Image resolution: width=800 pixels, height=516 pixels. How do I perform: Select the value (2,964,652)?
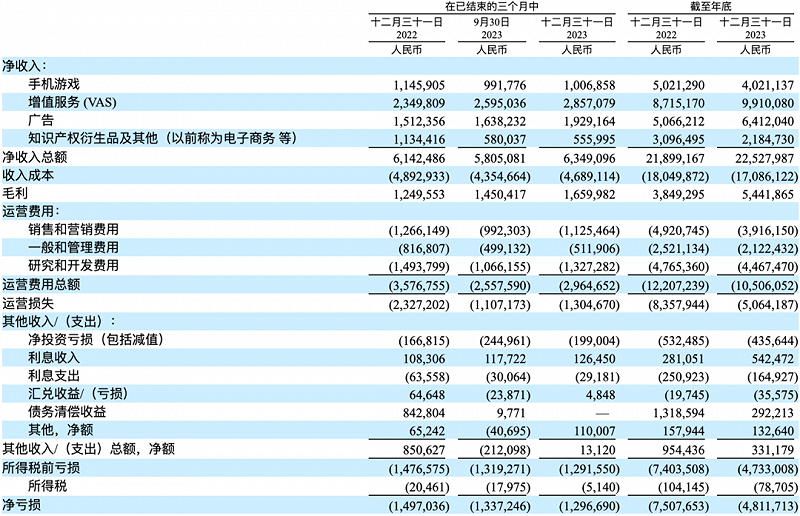[589, 286]
